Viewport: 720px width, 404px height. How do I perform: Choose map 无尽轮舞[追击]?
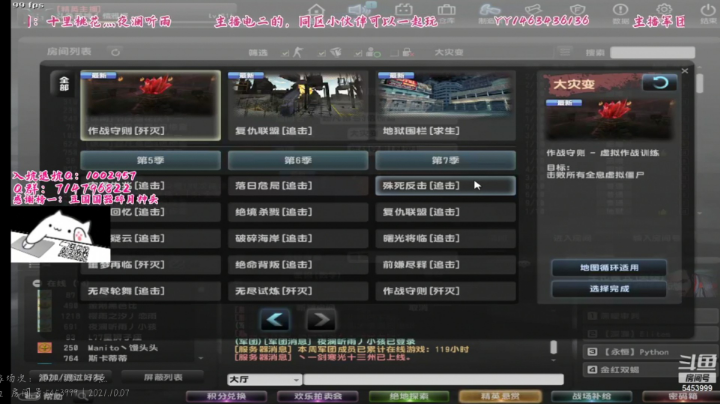pyautogui.click(x=151, y=291)
